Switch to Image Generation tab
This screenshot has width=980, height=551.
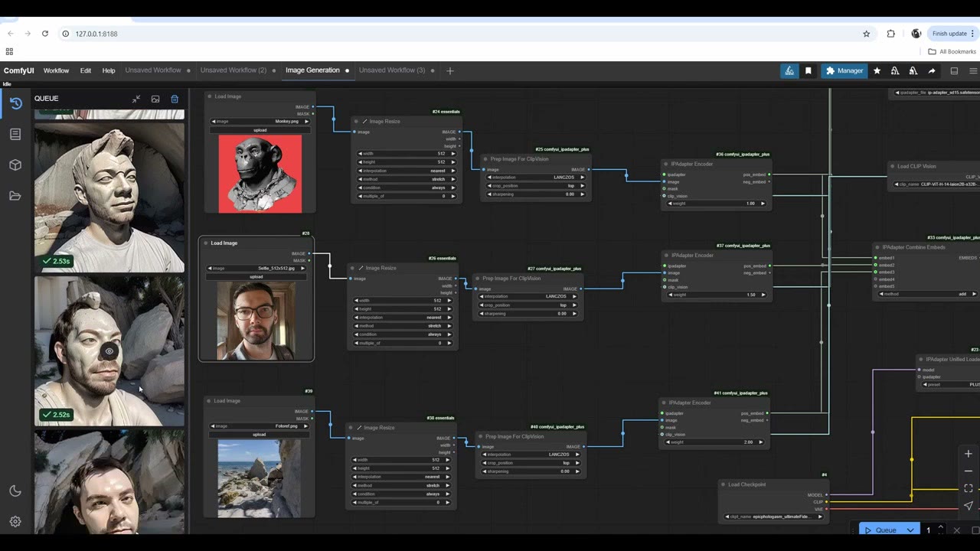click(x=312, y=70)
